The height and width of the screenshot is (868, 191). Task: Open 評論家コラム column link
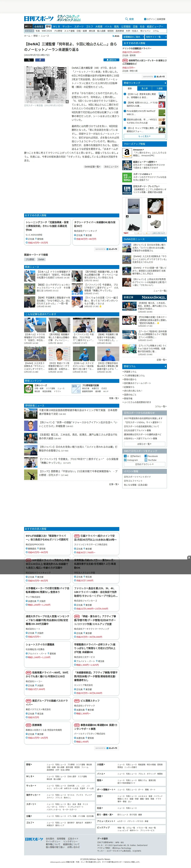pos(130,372)
